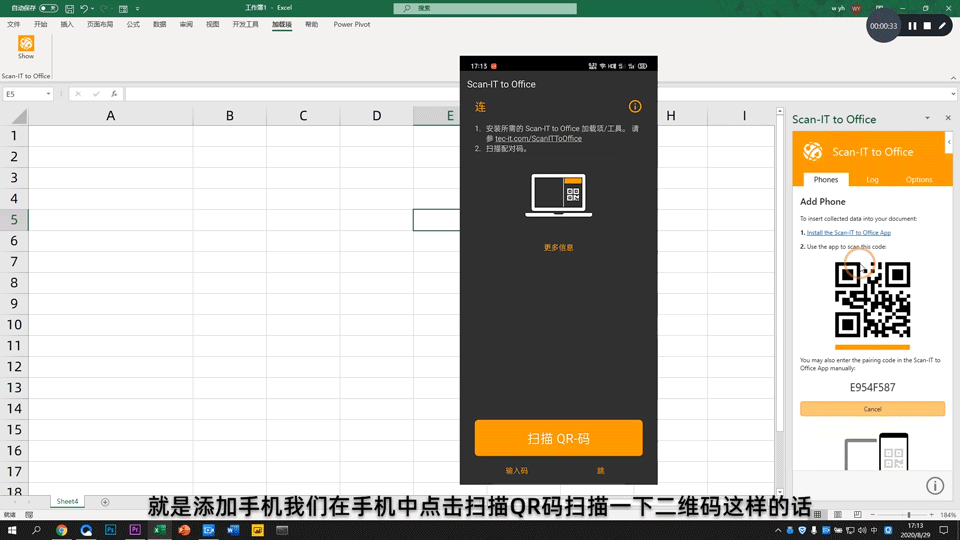
Task: Switch to the Log tab in task pane
Action: pyautogui.click(x=872, y=179)
